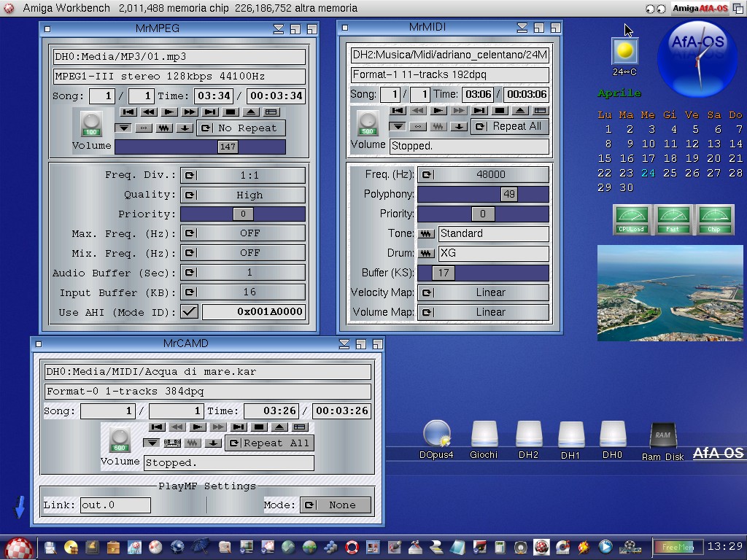Click the CPULoad gauge icon

click(631, 219)
